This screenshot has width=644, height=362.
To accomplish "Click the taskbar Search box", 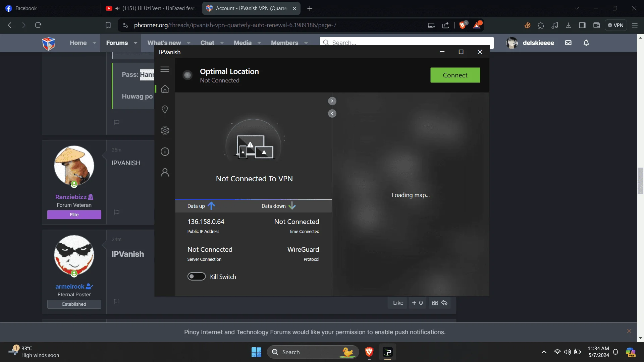I will pyautogui.click(x=313, y=352).
